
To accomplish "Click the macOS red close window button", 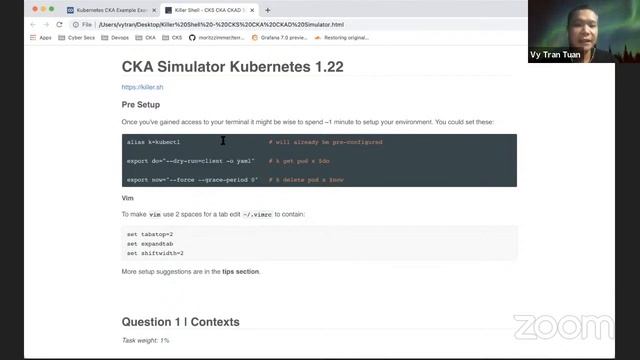I will pos(35,9).
